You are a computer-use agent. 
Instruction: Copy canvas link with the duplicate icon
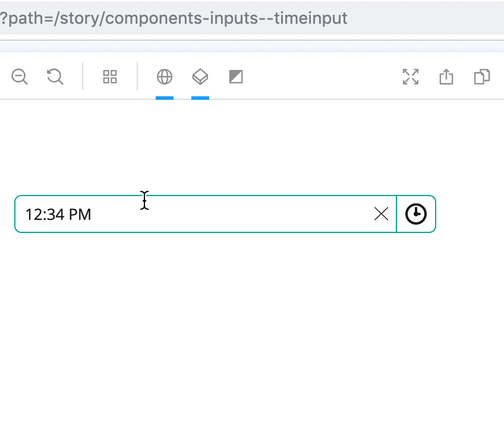(x=482, y=77)
